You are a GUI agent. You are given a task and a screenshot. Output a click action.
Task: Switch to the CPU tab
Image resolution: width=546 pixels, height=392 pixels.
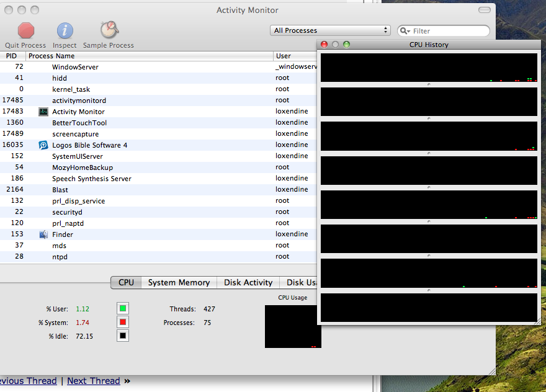pos(126,282)
